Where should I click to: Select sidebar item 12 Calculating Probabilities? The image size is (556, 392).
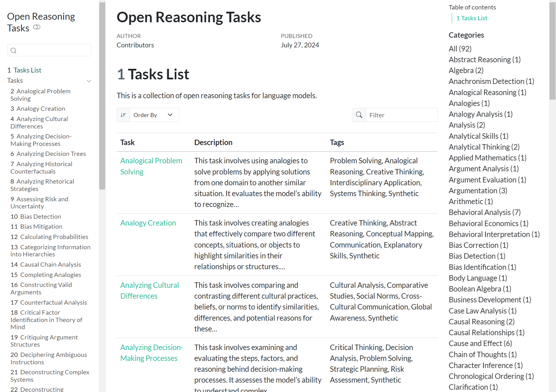[x=49, y=237]
